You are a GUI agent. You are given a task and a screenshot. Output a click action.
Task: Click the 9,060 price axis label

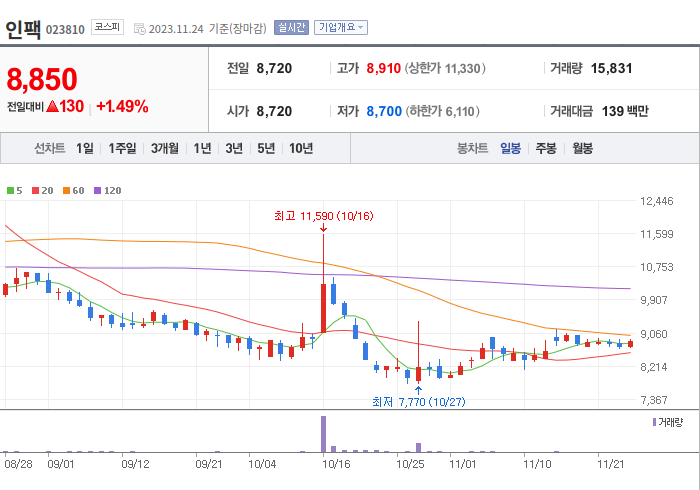point(654,334)
